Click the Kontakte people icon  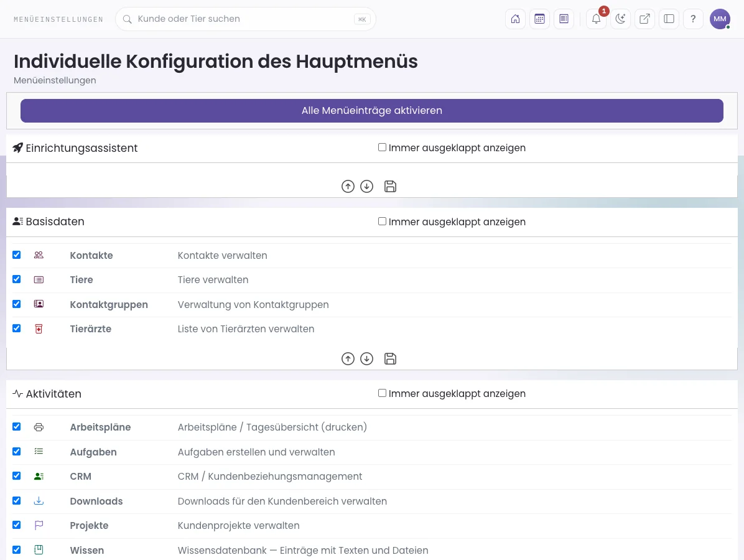point(39,255)
